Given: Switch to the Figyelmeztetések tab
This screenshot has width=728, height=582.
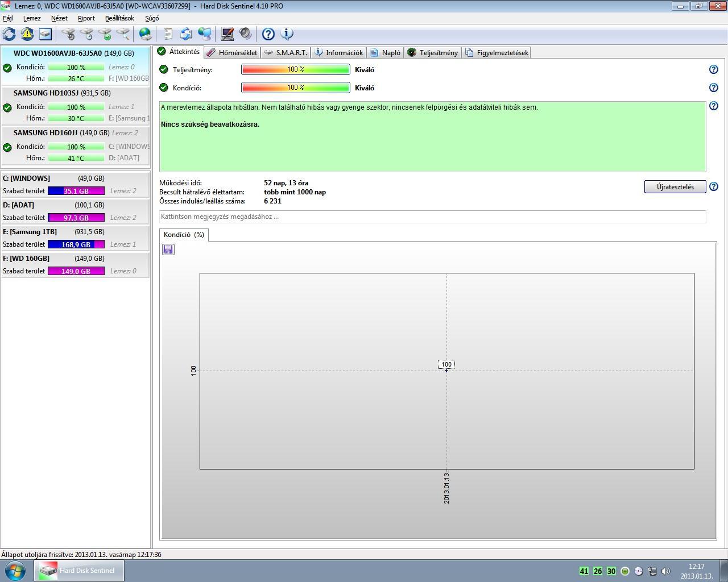Looking at the screenshot, I should coord(497,52).
